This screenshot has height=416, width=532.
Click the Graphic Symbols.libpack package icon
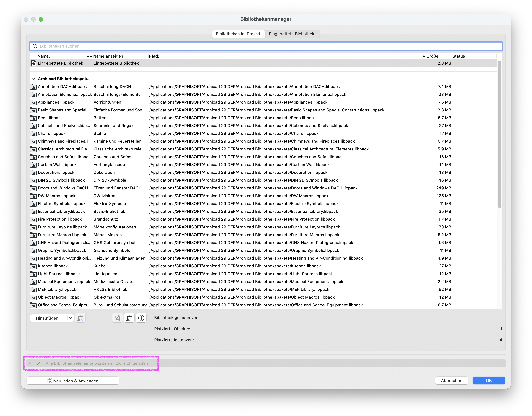[x=33, y=250]
